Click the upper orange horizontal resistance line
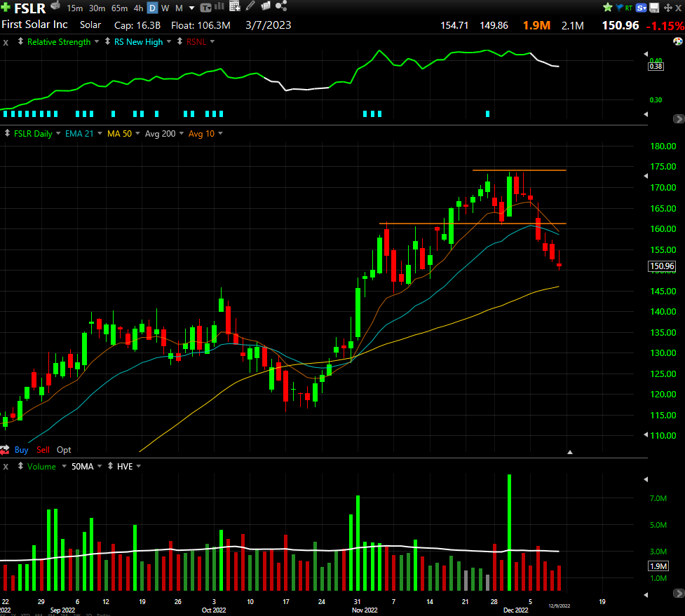This screenshot has height=616, width=685. coord(520,170)
